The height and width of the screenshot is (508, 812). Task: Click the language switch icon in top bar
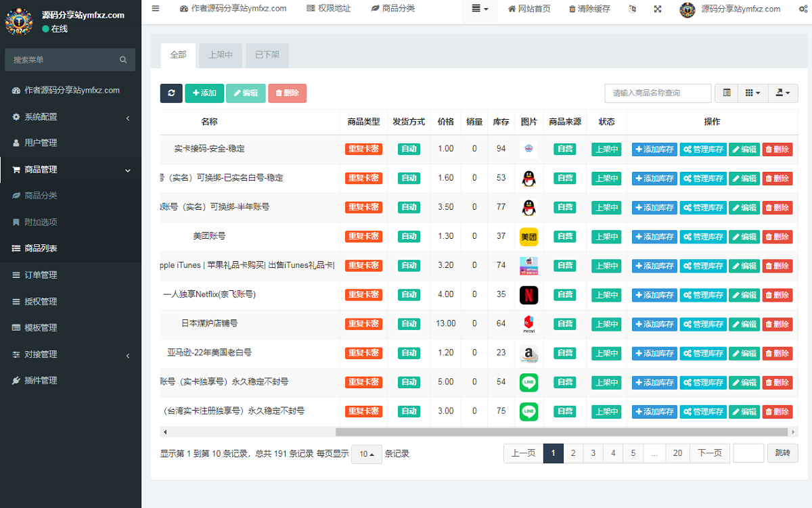click(x=632, y=9)
